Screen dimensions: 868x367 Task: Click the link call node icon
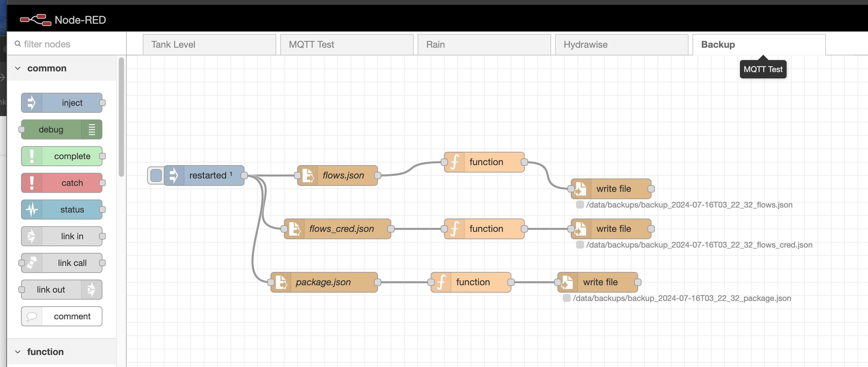32,262
